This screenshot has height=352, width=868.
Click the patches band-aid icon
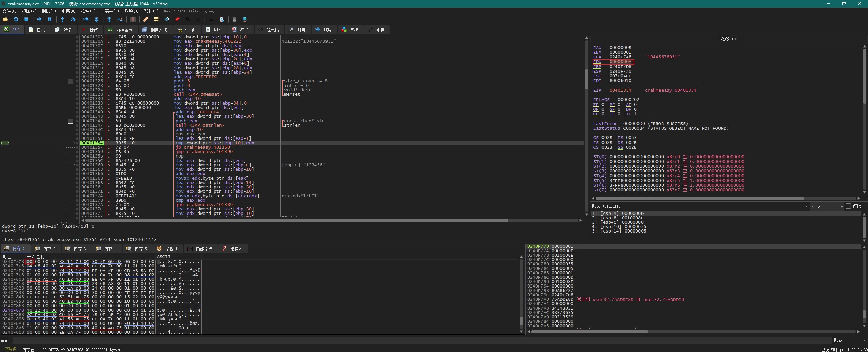point(145,19)
